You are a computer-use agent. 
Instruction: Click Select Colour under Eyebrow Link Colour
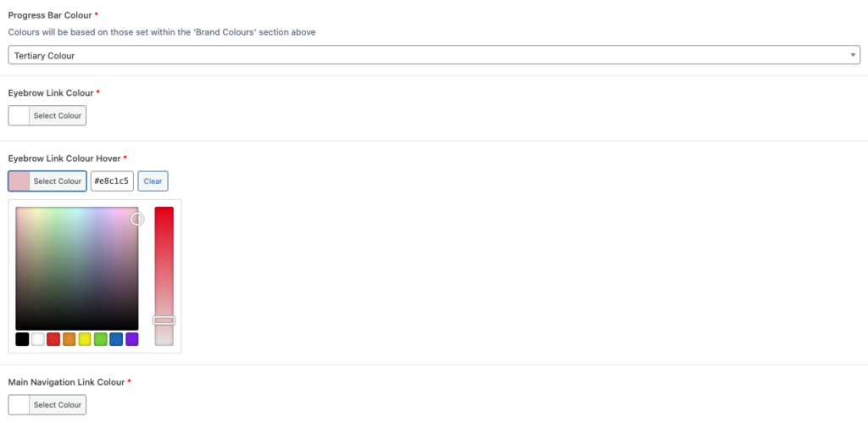[58, 115]
